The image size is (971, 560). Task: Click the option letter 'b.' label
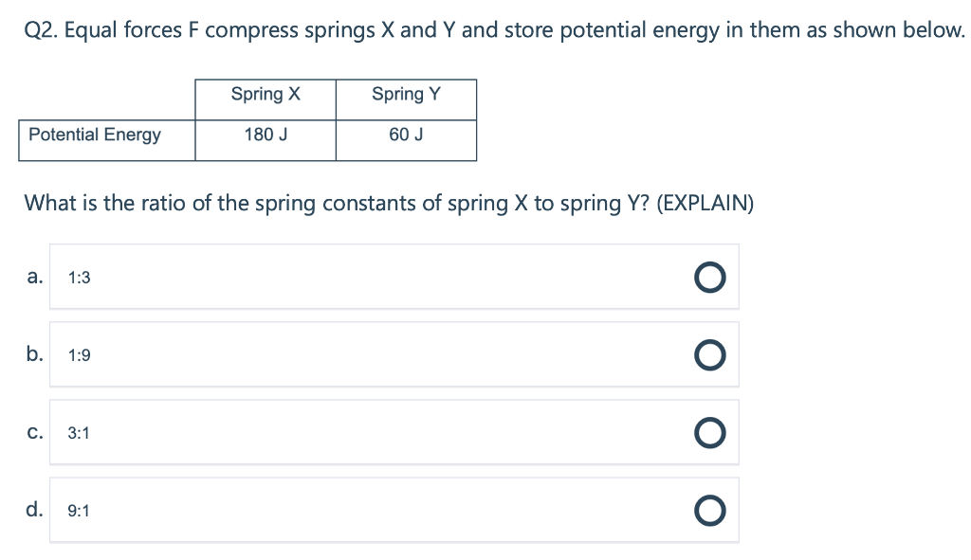[34, 354]
